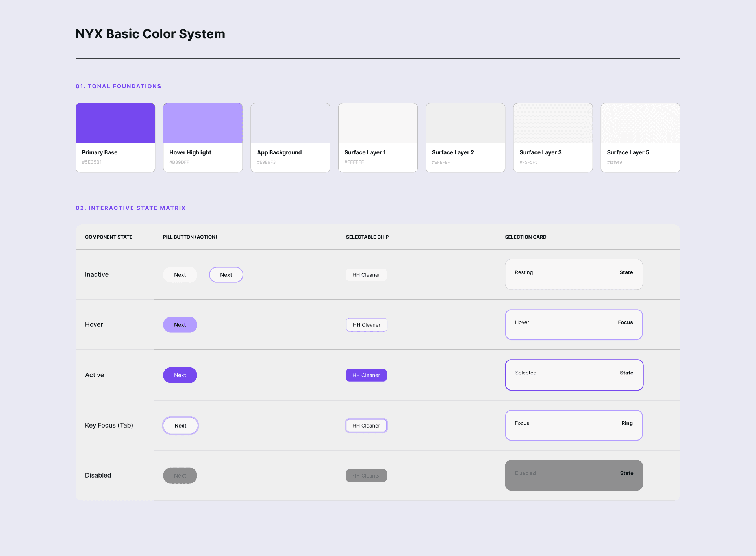Screen dimensions: 756x556
Task: Pick the App Background swatch card
Action: tap(290, 137)
